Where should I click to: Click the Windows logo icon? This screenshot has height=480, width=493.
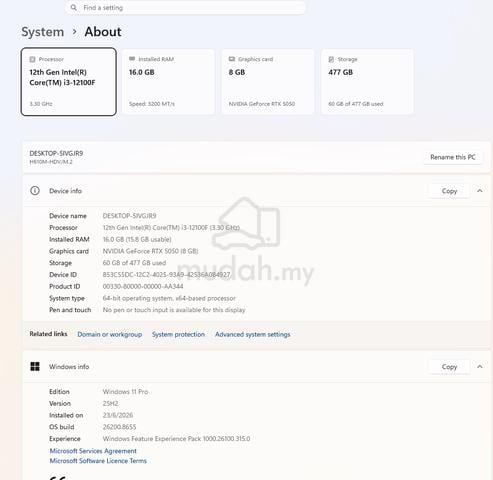coord(35,366)
